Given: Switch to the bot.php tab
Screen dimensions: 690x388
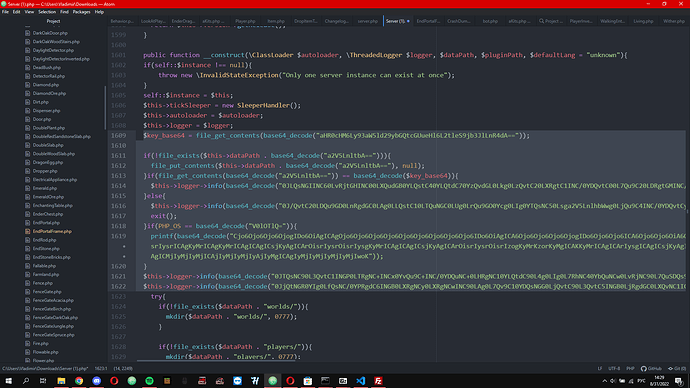Looking at the screenshot, I should pyautogui.click(x=490, y=21).
